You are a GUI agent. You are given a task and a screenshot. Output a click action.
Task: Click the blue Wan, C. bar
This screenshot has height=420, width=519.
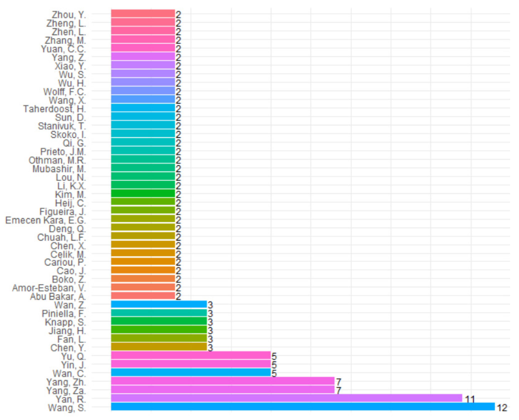tap(191, 372)
